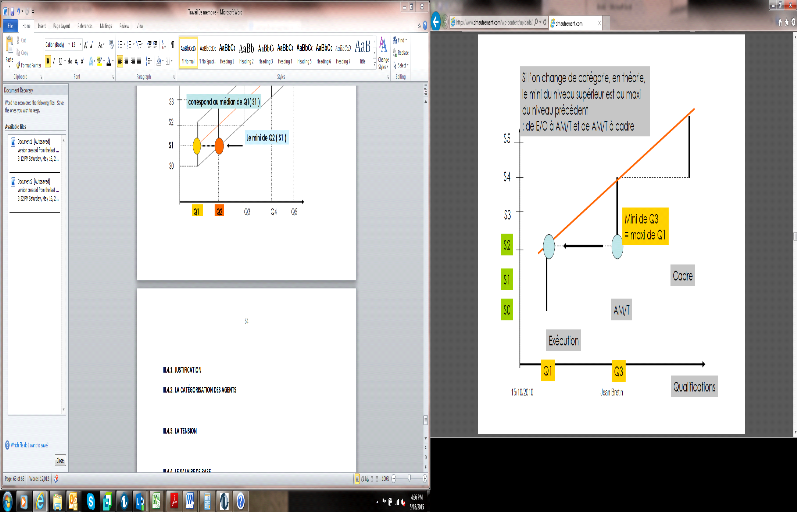This screenshot has height=512, width=797.
Task: Apply numbered list formatting icon
Action: tap(129, 45)
